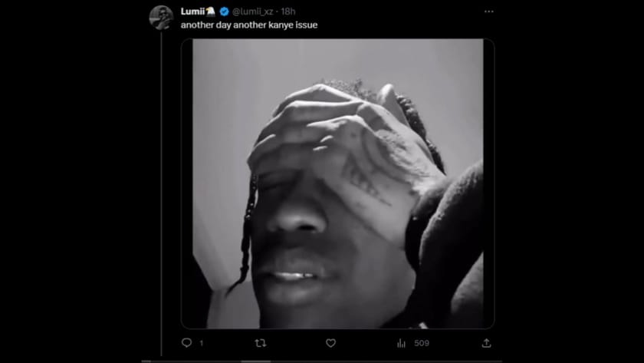
Task: Click the blue verified checkmark badge
Action: coord(224,12)
